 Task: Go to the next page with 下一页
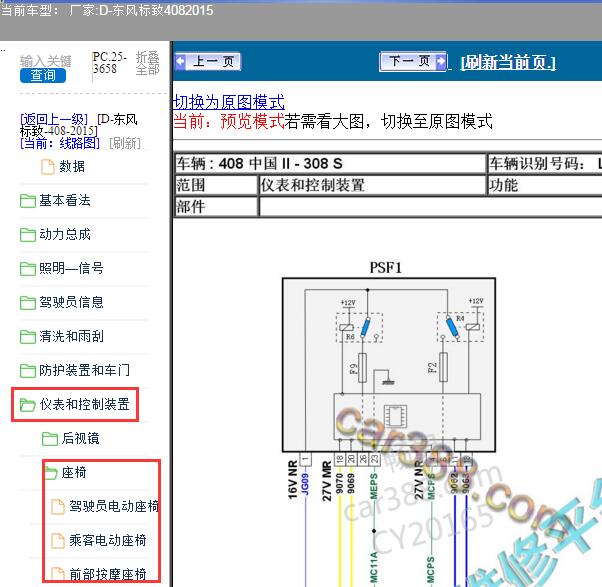(x=413, y=61)
